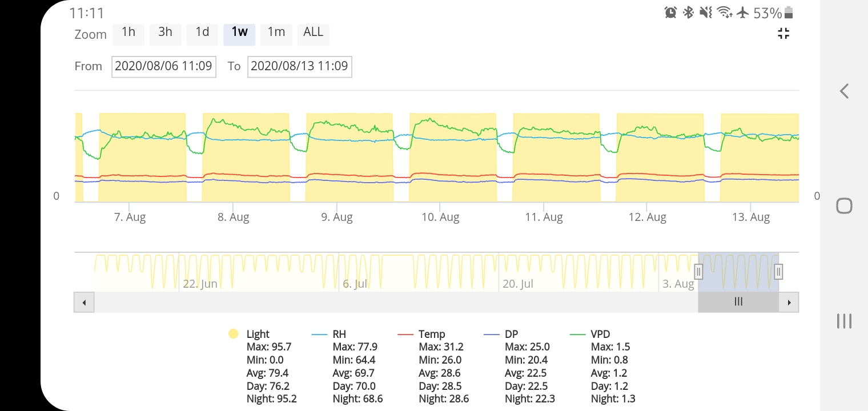Screen dimensions: 868x411
Task: Tap Android back navigation arrow
Action: click(844, 91)
